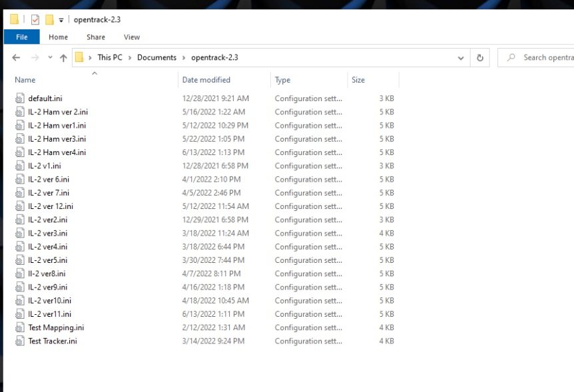Image resolution: width=574 pixels, height=392 pixels.
Task: Select IL-2 Ham ver4.ini icon
Action: pos(20,152)
